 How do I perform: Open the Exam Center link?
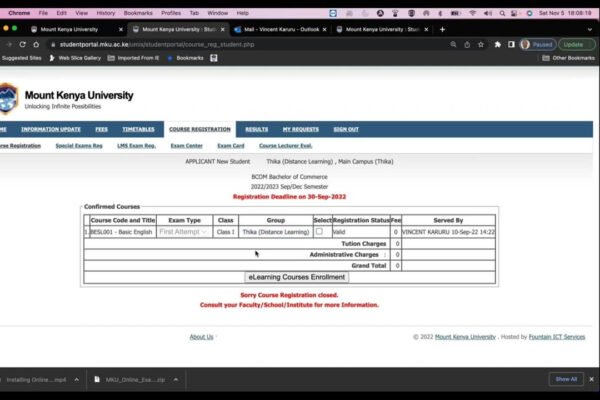186,146
